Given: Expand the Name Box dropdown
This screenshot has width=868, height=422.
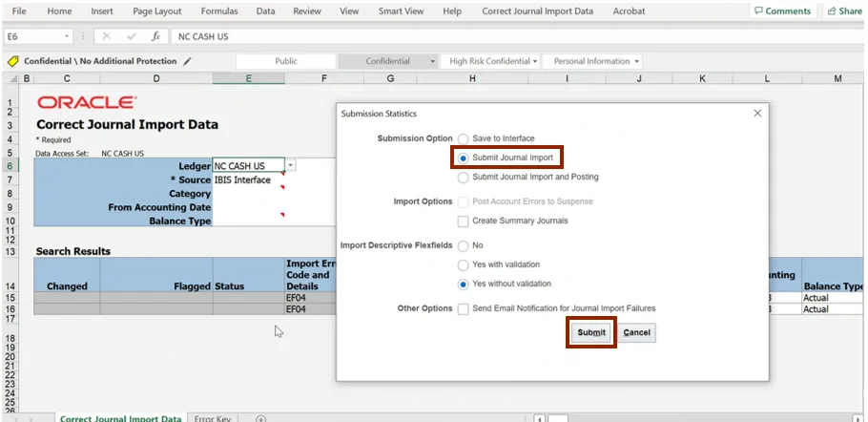Looking at the screenshot, I should coord(67,36).
